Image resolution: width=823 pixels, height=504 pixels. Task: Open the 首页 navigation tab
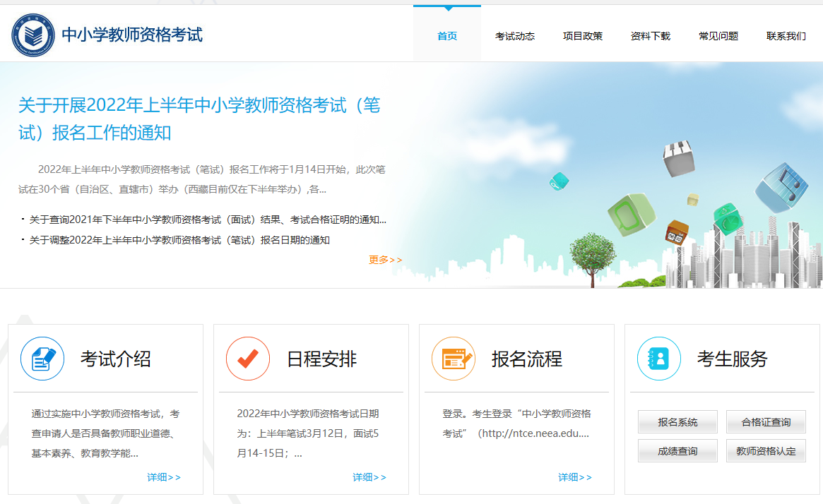tap(447, 36)
